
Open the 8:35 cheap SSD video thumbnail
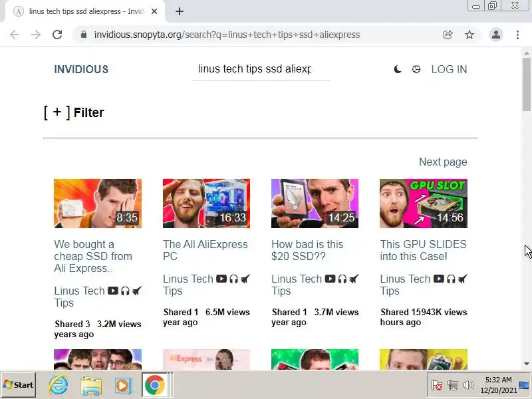(98, 203)
